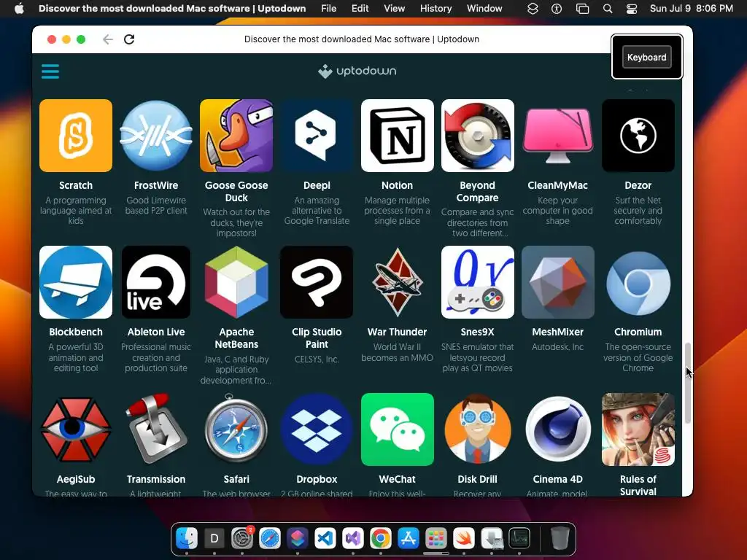Open the Scratch app icon
Image resolution: width=747 pixels, height=560 pixels.
tap(76, 136)
